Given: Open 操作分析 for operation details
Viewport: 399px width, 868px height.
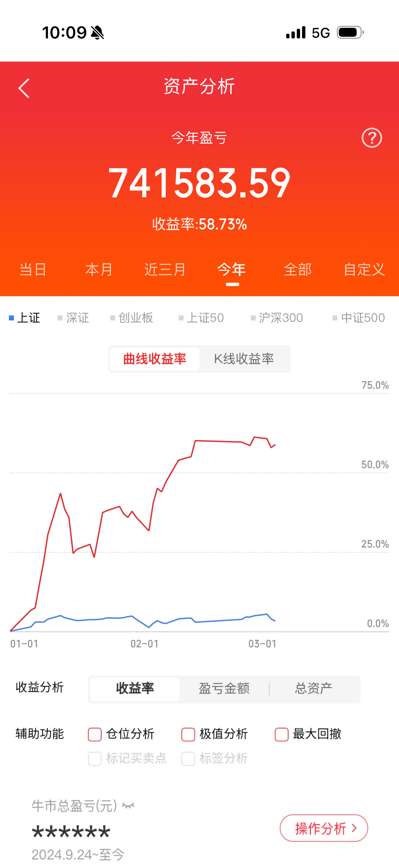Looking at the screenshot, I should 323,827.
